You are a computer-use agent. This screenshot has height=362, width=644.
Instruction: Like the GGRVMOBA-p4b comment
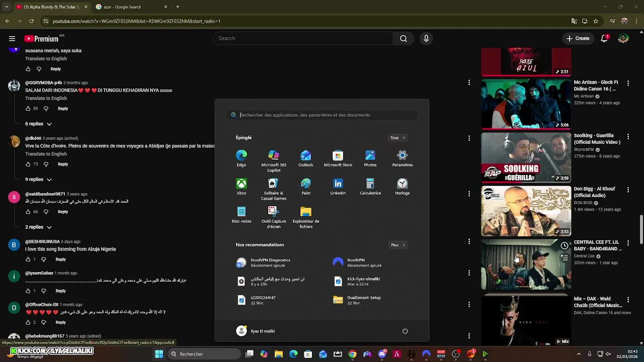[28, 109]
